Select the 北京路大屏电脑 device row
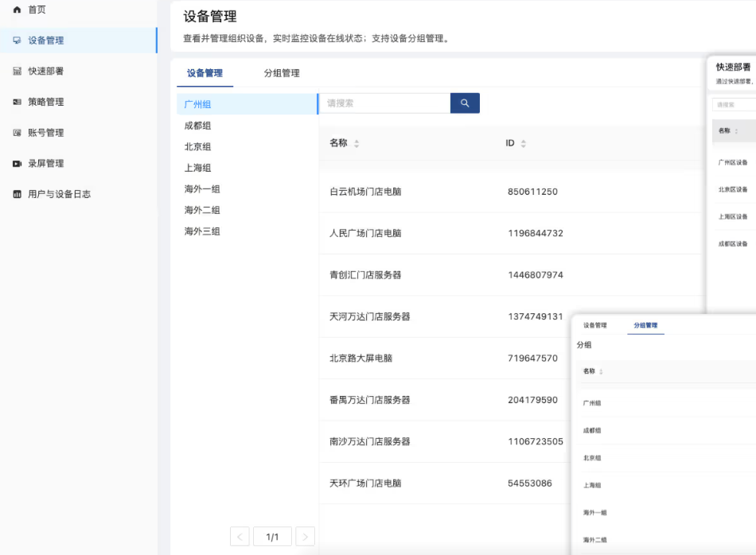The image size is (756, 555). [360, 359]
